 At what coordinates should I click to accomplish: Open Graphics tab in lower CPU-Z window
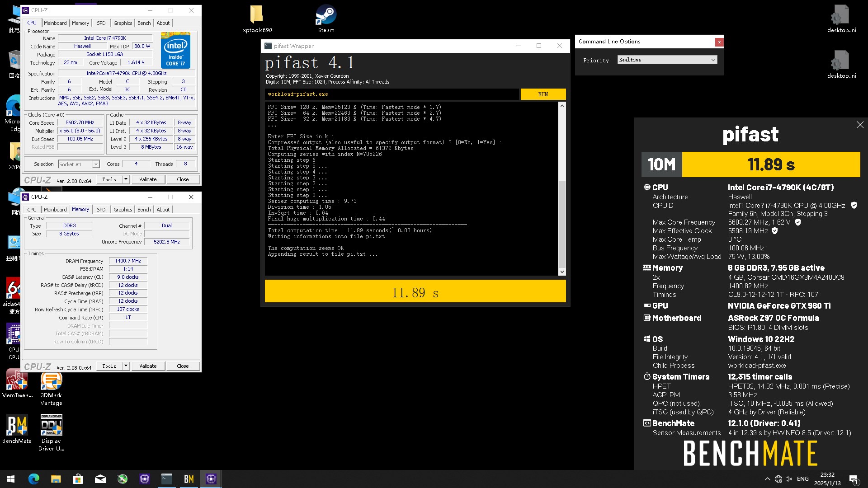tap(123, 210)
